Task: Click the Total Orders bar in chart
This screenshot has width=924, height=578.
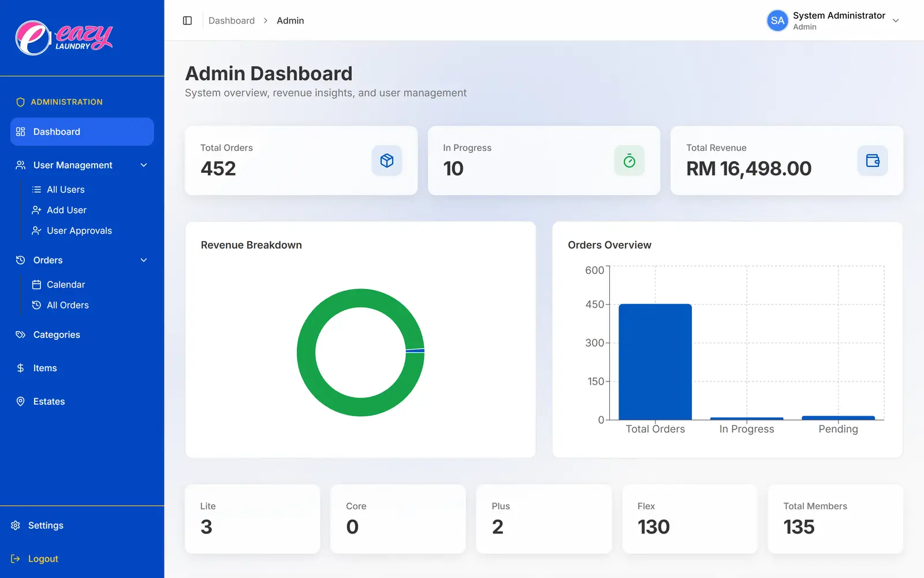Action: (655, 362)
